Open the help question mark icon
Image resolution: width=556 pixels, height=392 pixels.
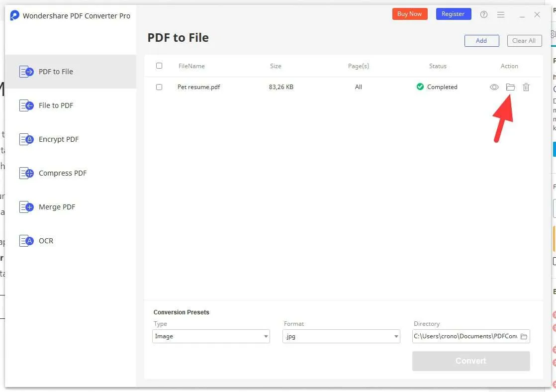(484, 14)
